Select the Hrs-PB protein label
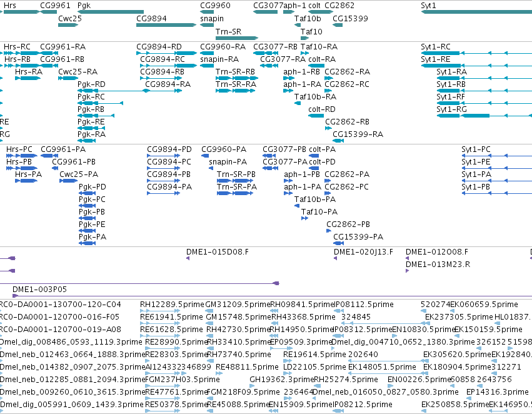This screenshot has width=532, height=414. click(x=19, y=162)
